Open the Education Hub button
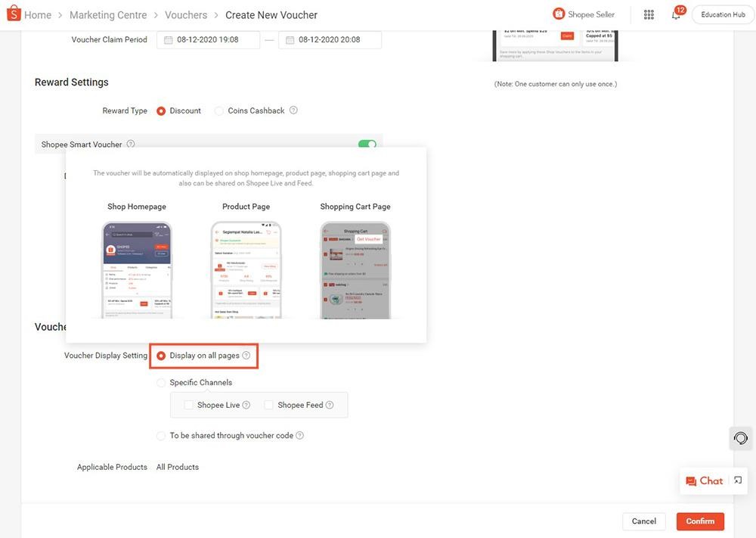 click(x=723, y=15)
